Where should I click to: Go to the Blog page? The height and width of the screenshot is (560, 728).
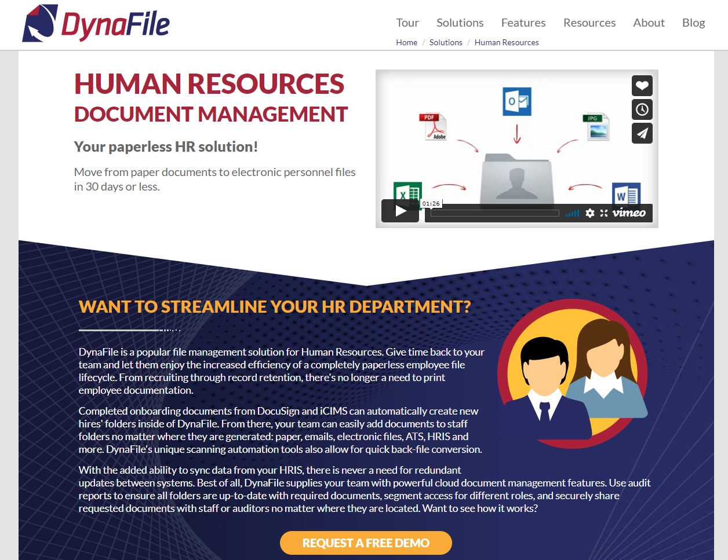click(x=693, y=23)
